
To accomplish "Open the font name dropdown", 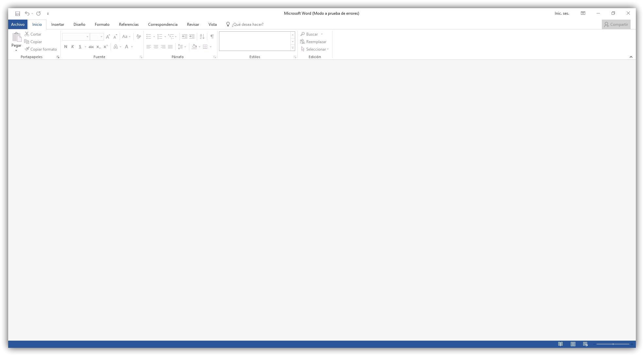I will [87, 37].
